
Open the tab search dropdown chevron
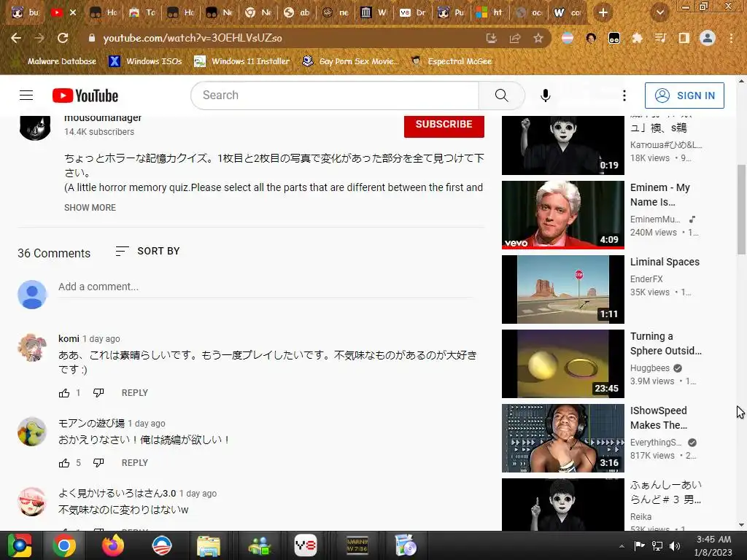pyautogui.click(x=659, y=13)
